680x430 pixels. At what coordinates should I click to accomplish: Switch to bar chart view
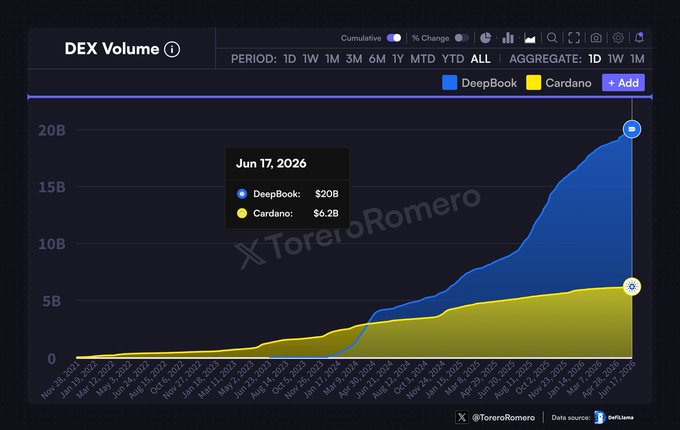tap(508, 38)
